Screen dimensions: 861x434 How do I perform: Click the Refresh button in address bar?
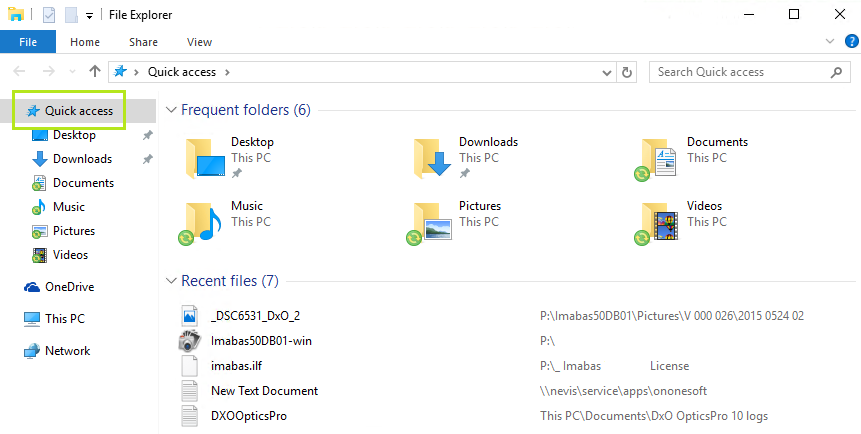(x=627, y=72)
